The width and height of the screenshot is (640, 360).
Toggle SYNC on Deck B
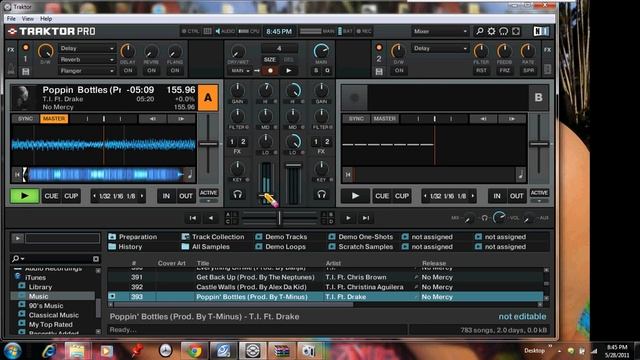[356, 119]
